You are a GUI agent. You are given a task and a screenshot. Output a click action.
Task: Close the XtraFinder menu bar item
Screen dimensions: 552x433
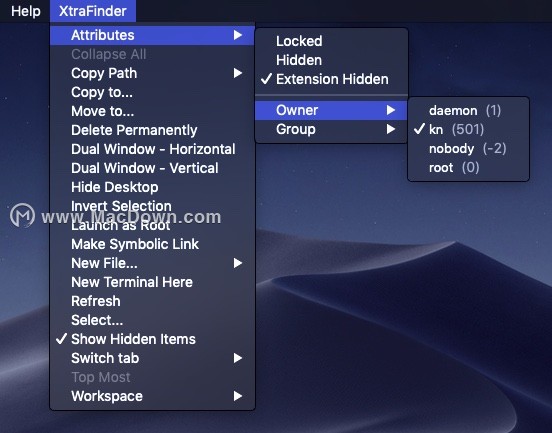point(93,11)
